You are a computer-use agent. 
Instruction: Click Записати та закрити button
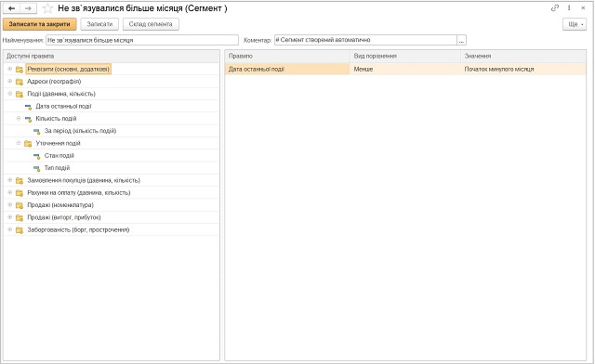(x=39, y=24)
